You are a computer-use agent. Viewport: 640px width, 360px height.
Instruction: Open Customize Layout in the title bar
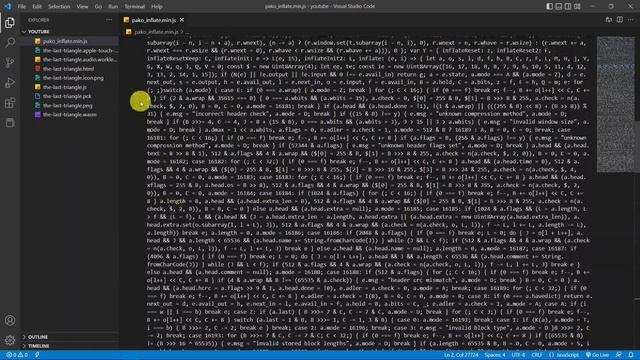577,6
